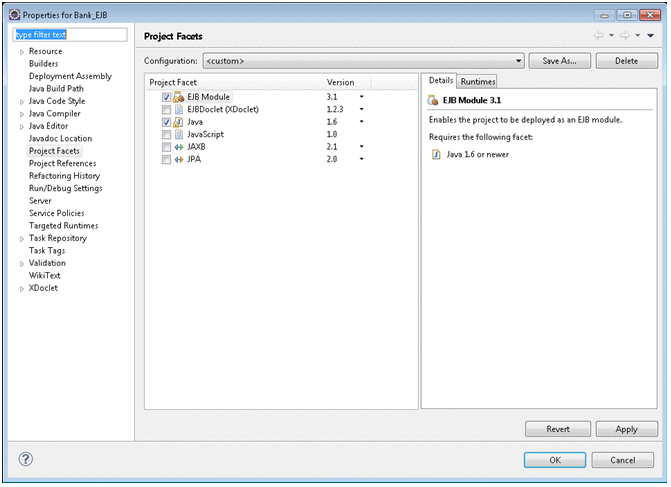
Task: Click the JPA facet icon
Action: [179, 159]
